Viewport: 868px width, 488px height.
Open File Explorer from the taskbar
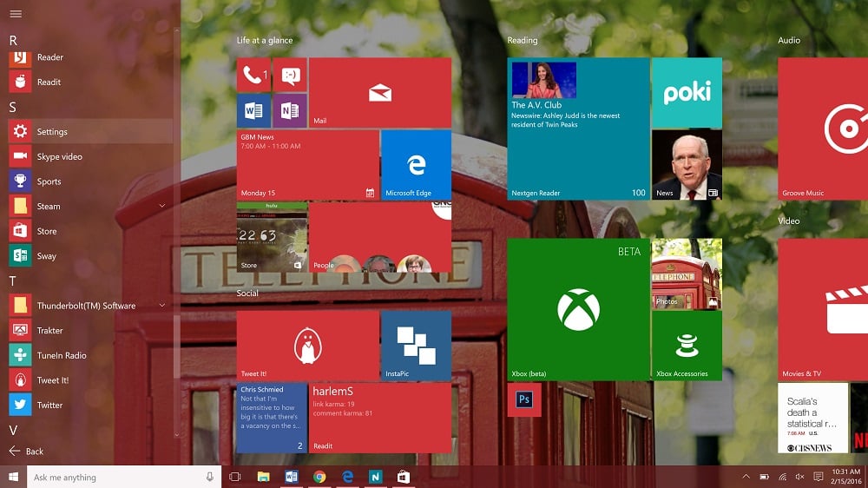264,477
